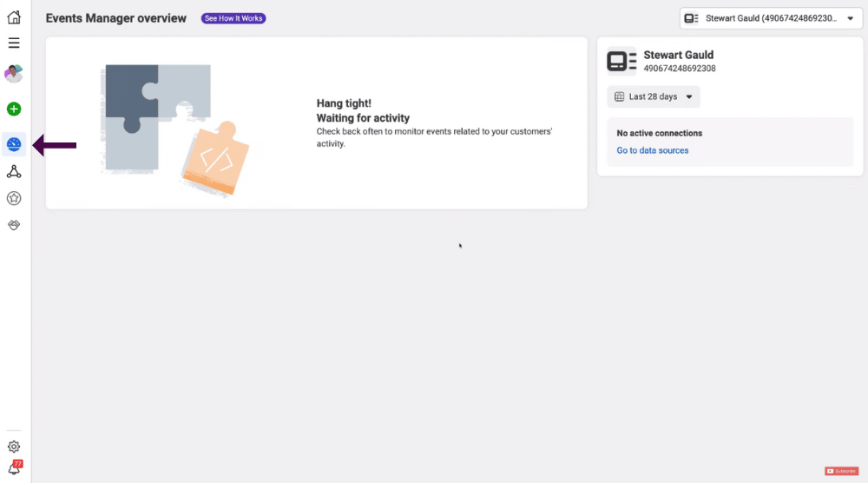The height and width of the screenshot is (483, 868).
Task: Click the Hang tight! heading
Action: coord(344,103)
